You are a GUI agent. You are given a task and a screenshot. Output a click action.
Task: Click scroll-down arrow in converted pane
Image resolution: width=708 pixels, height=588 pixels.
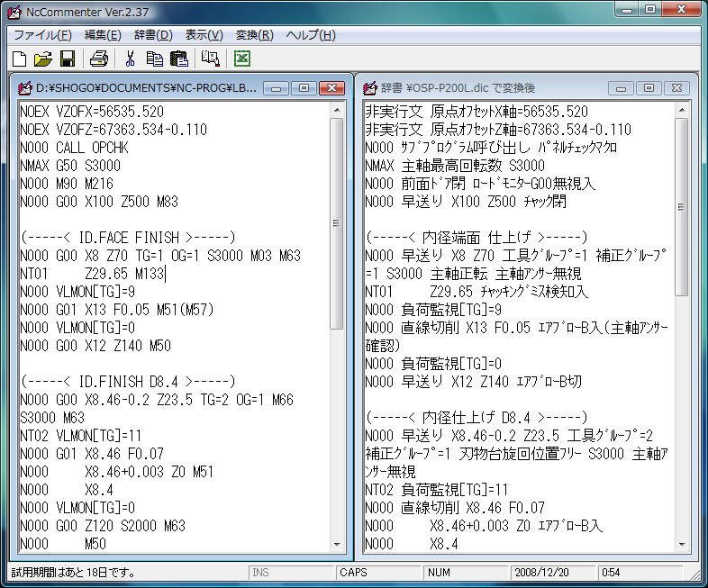pos(682,544)
